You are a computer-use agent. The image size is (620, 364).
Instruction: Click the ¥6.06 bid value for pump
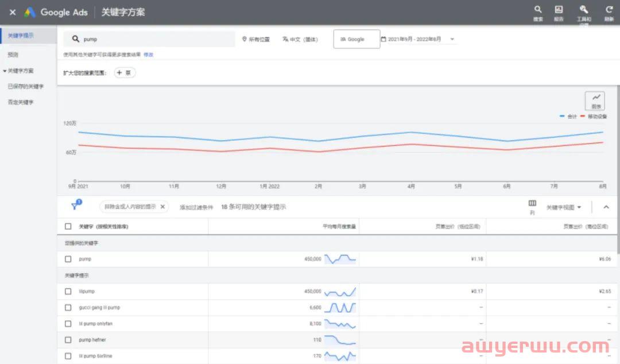[605, 259]
